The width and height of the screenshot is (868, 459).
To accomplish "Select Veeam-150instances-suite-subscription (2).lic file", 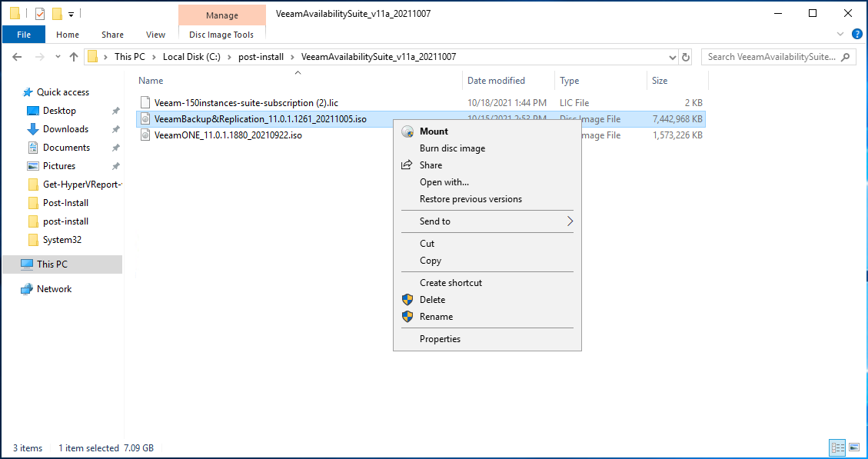I will 246,102.
